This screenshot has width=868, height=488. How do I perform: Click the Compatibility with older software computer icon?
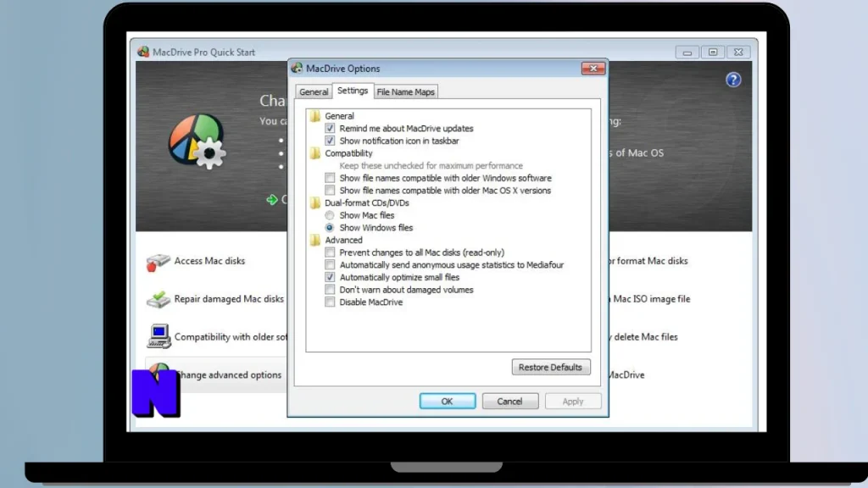pyautogui.click(x=159, y=336)
